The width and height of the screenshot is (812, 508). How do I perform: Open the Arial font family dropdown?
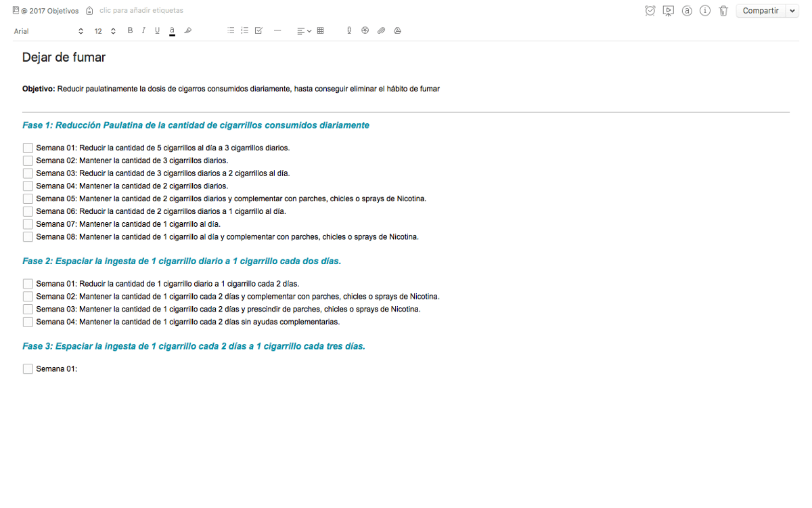pos(49,31)
